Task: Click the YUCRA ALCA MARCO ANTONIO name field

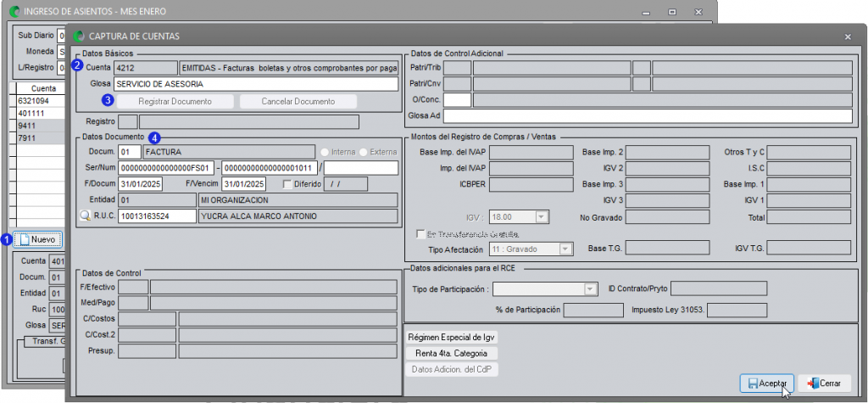Action: [298, 216]
